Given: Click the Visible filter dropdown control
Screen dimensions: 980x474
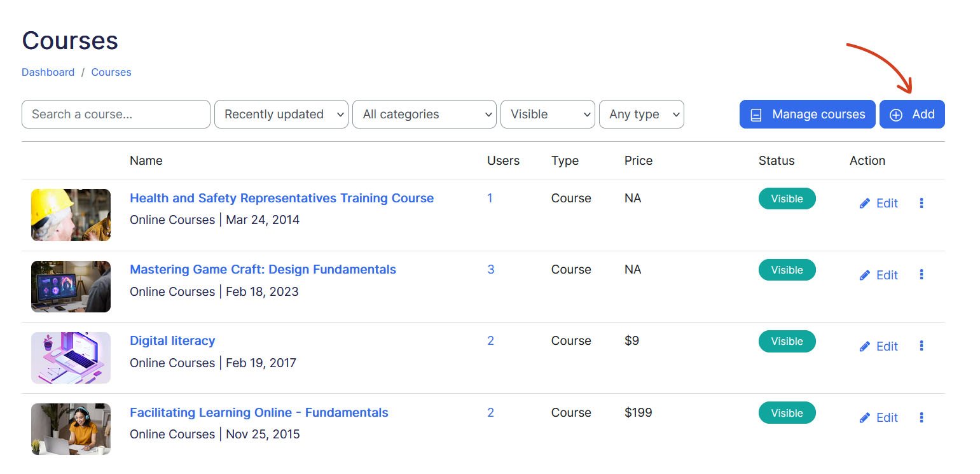Looking at the screenshot, I should pos(547,114).
